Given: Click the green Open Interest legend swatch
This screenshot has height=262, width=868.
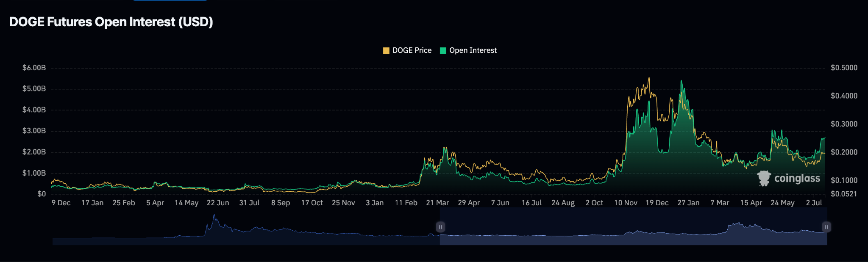Looking at the screenshot, I should coord(443,50).
